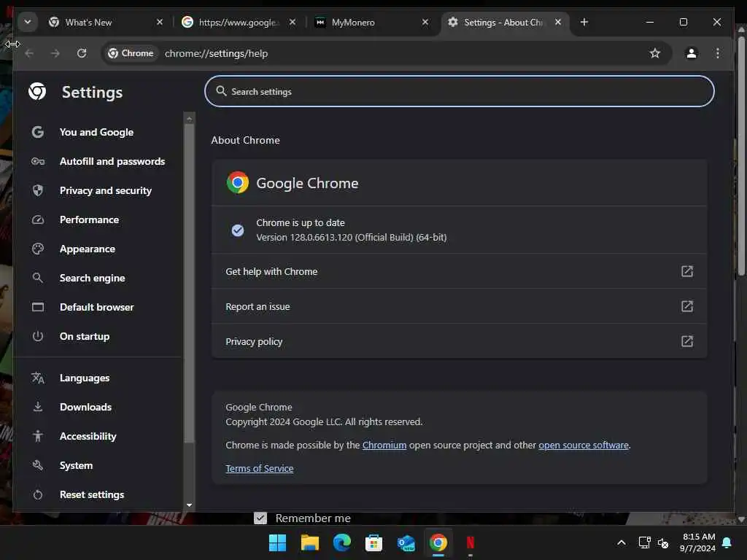
Task: Open Accessibility settings
Action: [x=88, y=436]
